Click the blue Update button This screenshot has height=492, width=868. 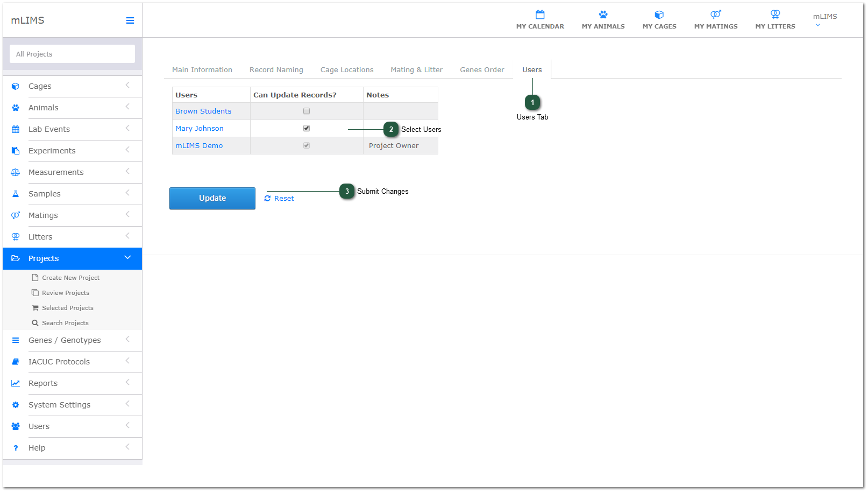pyautogui.click(x=212, y=198)
